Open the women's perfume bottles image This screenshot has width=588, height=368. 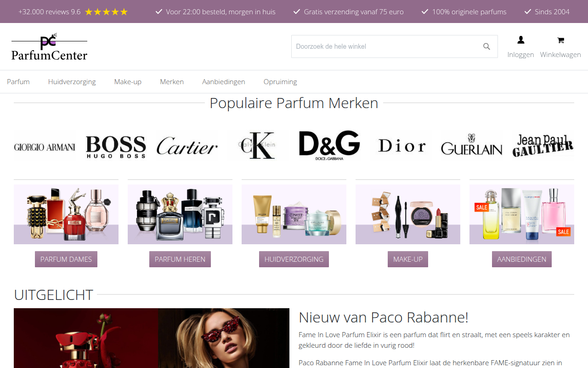(66, 214)
